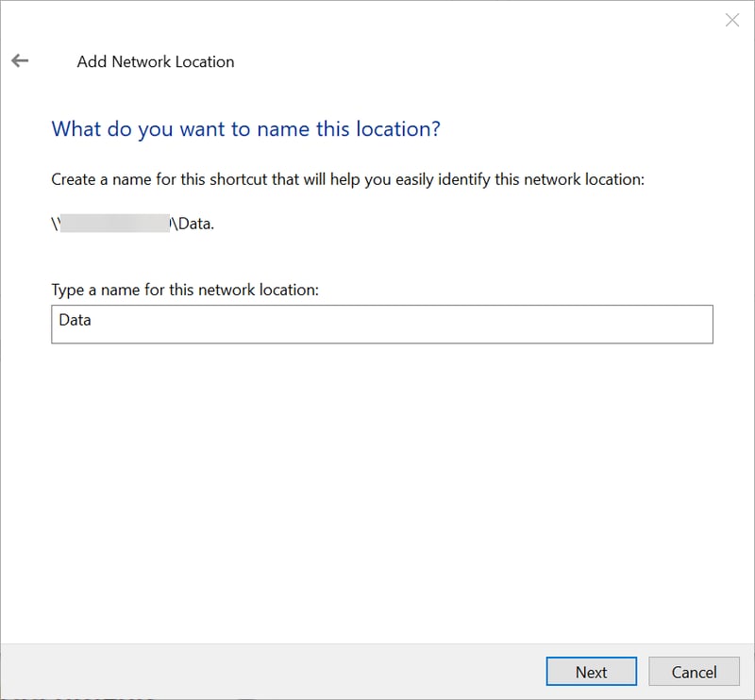755x700 pixels.
Task: Click the "Create a name for this shortcut" description
Action: pos(347,178)
